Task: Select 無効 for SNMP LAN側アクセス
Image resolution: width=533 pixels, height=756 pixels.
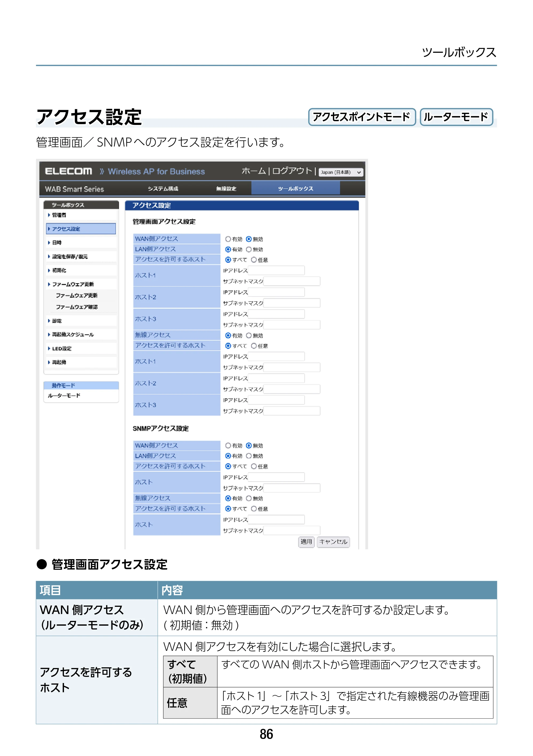Action: (x=249, y=456)
